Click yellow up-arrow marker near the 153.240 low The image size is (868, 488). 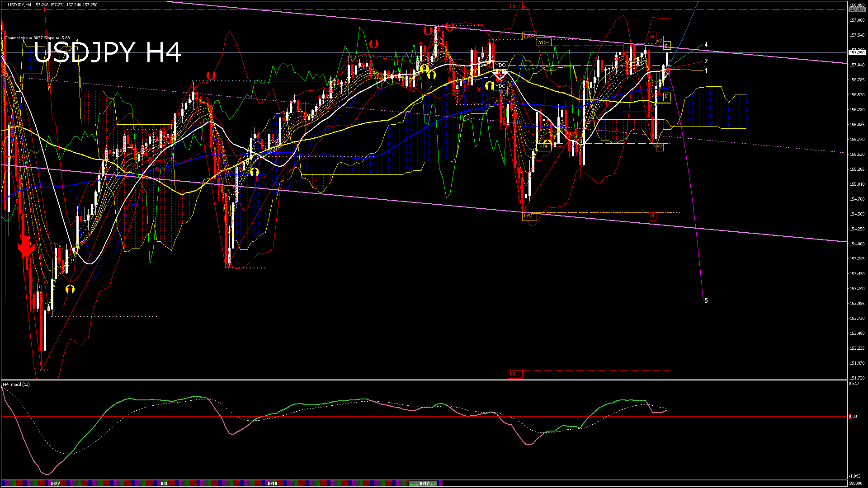tap(70, 289)
